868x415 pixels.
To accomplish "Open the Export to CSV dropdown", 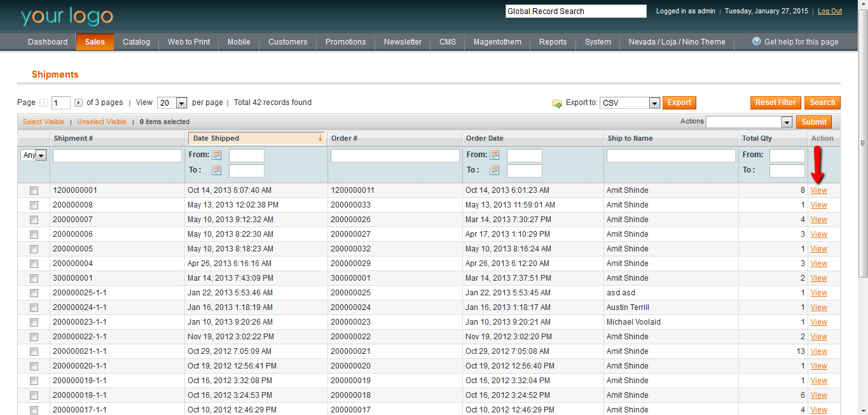I will click(630, 102).
